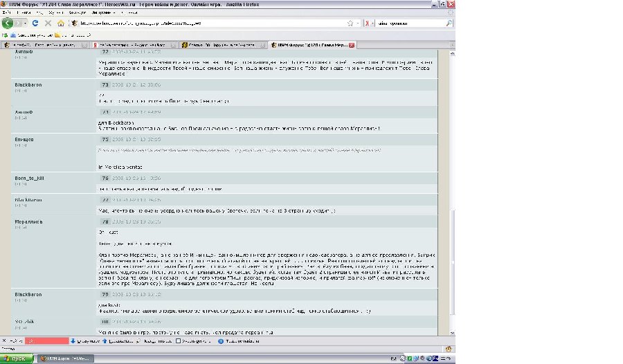623x364 pixels.
Task: Switch to the third browser tab
Action: (222, 45)
